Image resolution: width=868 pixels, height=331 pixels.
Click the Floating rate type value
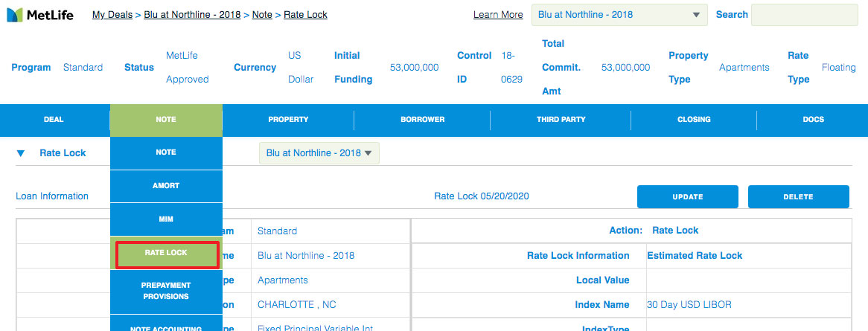(839, 68)
